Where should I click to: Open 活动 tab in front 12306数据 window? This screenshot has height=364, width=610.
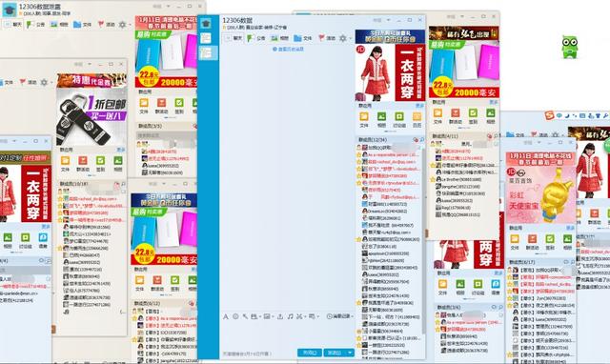(326, 38)
